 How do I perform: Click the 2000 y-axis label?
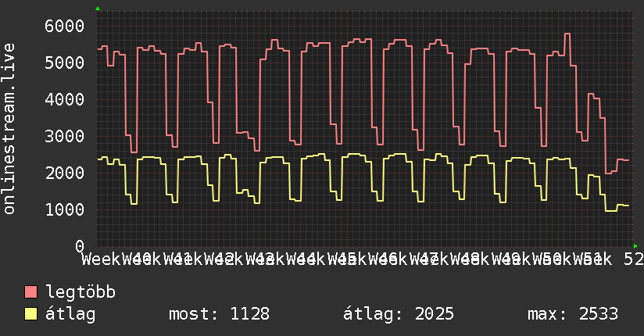tap(65, 173)
